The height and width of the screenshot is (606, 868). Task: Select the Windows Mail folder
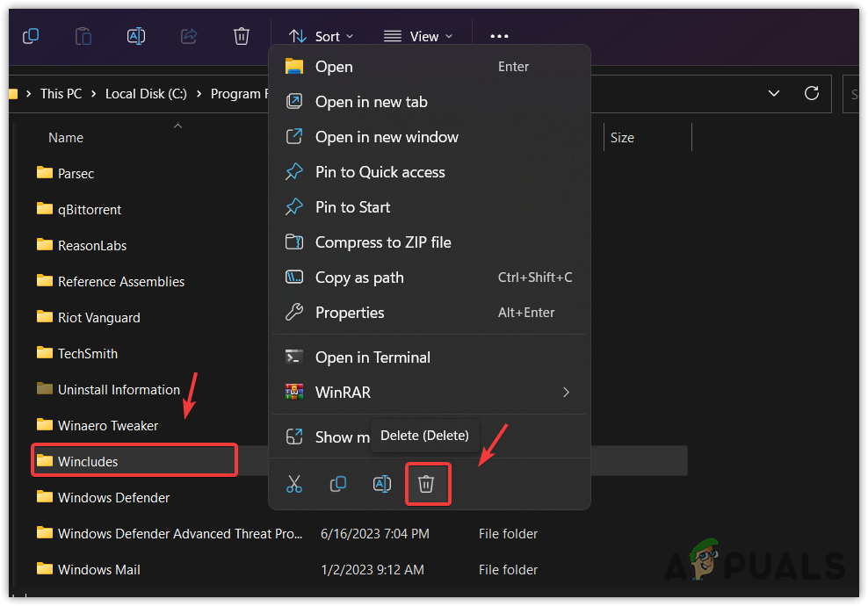point(88,569)
